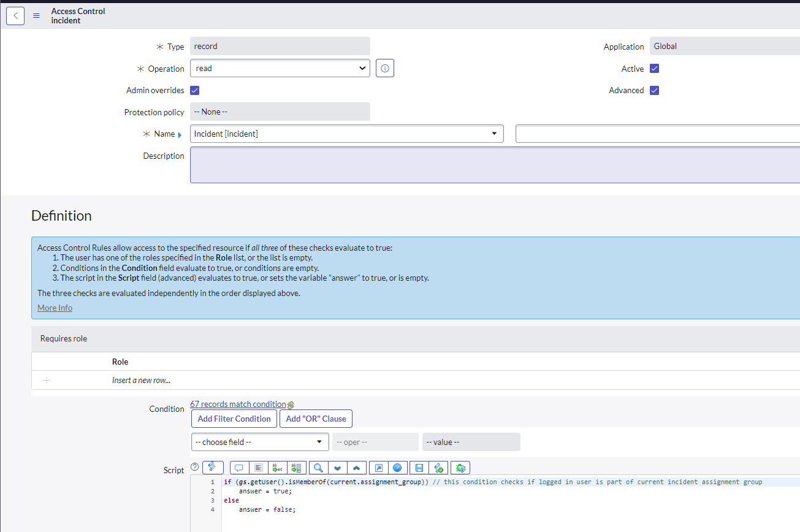Open the choose field condition dropdown
This screenshot has height=532, width=800.
tap(260, 442)
